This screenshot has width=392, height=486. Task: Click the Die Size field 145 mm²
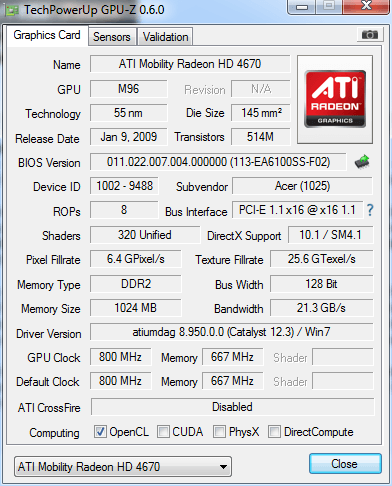coord(261,113)
